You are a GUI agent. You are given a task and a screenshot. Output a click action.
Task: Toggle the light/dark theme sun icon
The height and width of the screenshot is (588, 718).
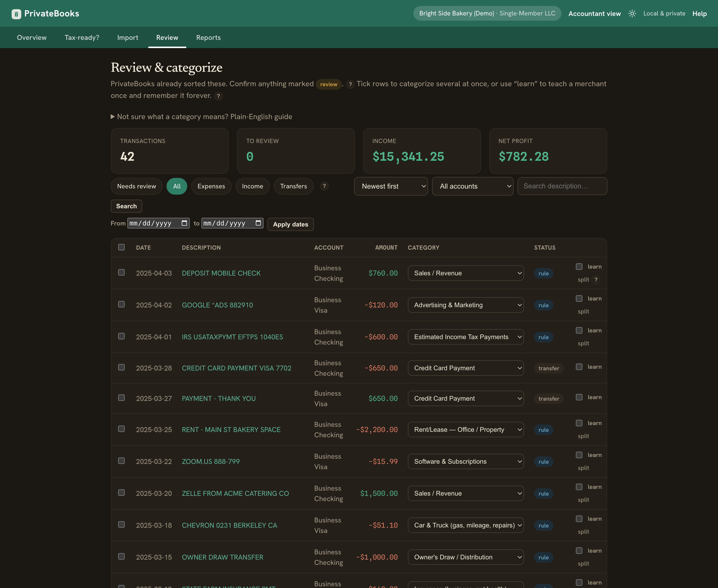click(632, 13)
